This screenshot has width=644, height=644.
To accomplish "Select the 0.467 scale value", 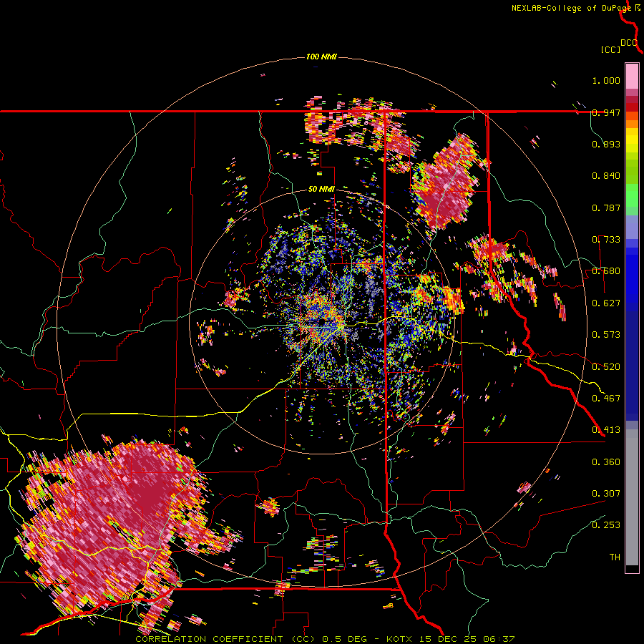I will [606, 398].
